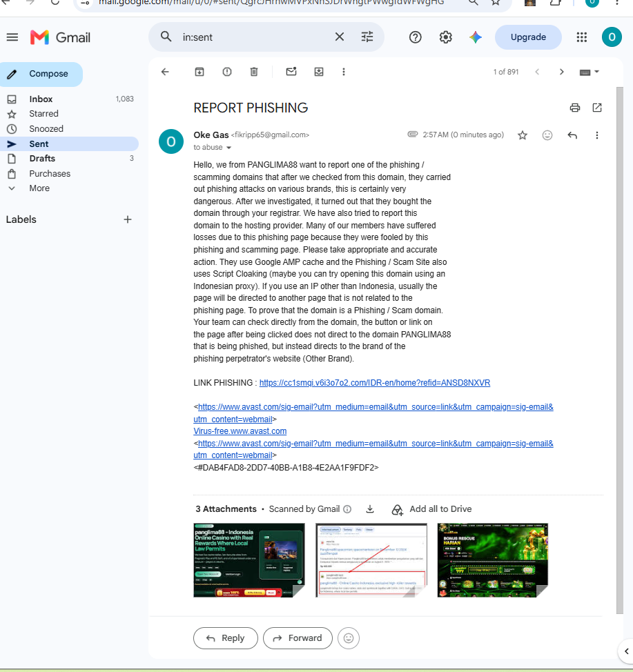Viewport: 633px width, 672px height.
Task: Open the toolbar More options menu
Action: pos(344,72)
